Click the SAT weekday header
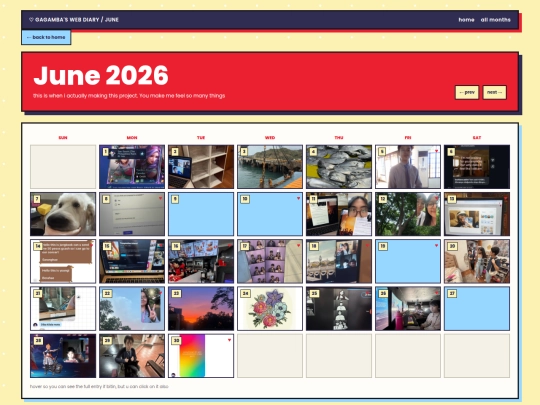 [x=477, y=138]
